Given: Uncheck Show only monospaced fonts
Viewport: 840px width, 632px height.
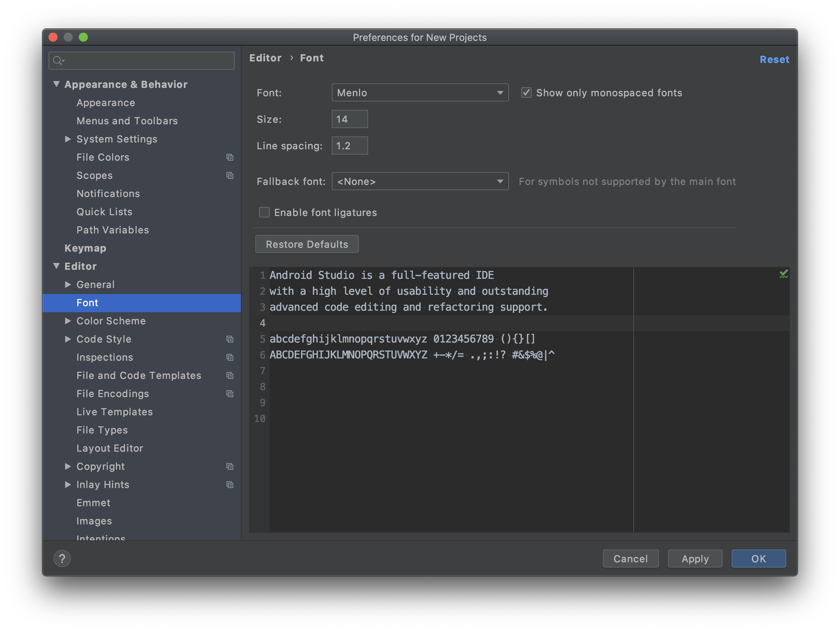Looking at the screenshot, I should 526,93.
